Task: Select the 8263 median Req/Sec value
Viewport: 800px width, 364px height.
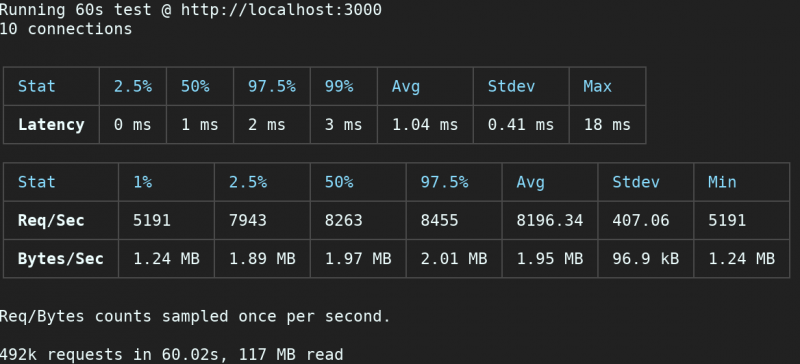Action: click(344, 220)
